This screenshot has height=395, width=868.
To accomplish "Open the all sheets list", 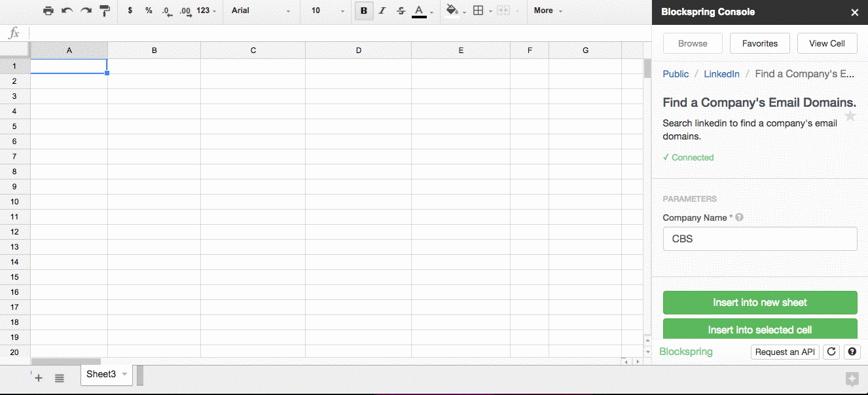I will tap(59, 377).
